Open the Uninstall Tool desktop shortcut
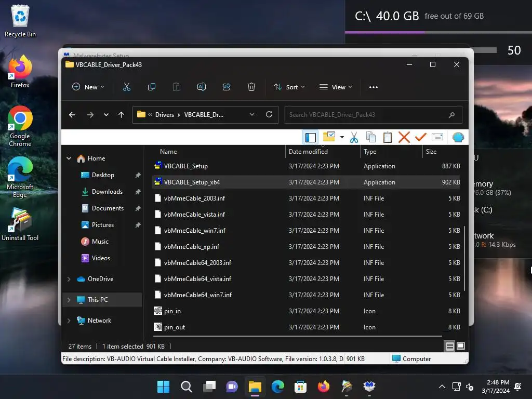The width and height of the screenshot is (532, 399). click(20, 224)
